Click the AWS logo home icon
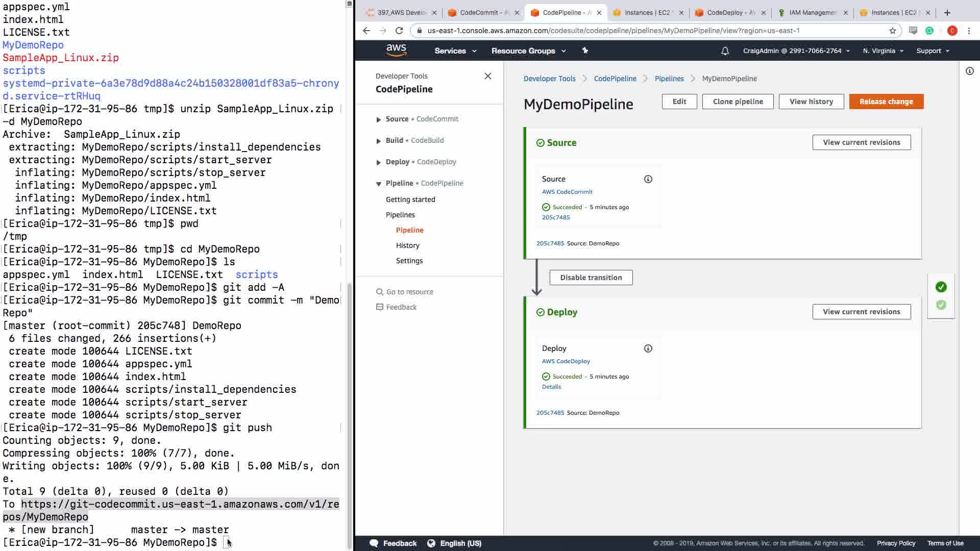 pyautogui.click(x=396, y=50)
